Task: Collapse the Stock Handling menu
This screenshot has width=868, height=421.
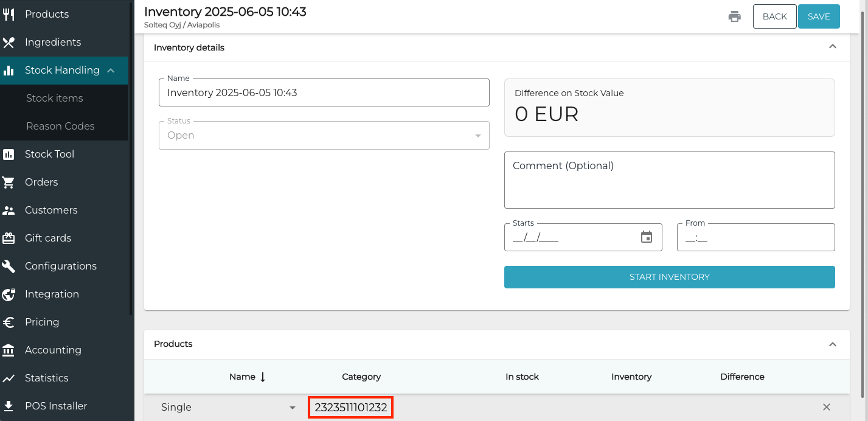Action: click(x=111, y=71)
